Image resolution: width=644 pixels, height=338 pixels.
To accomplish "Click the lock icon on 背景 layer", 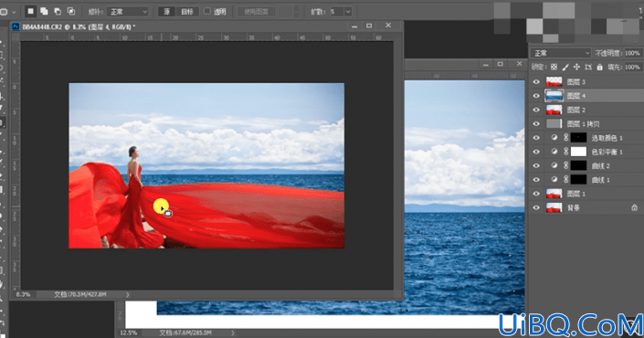I will pyautogui.click(x=635, y=207).
